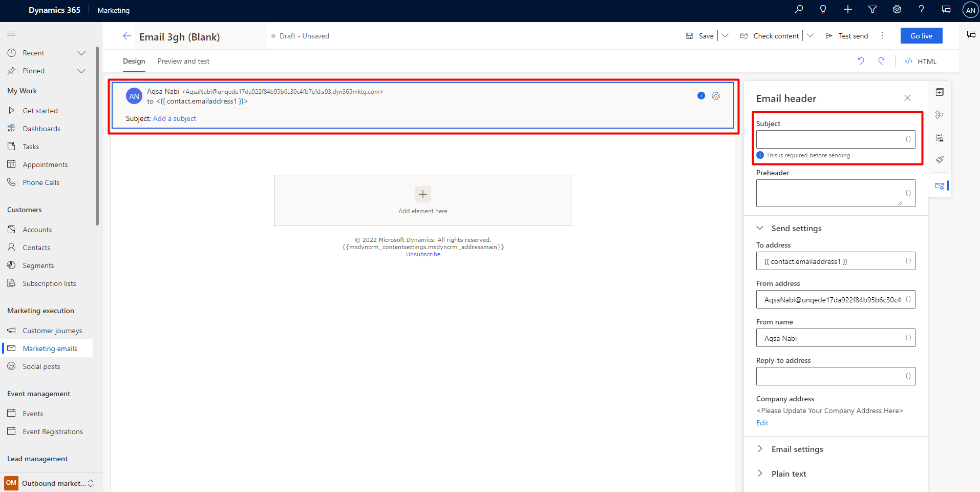Click Add element here plus button

(423, 194)
